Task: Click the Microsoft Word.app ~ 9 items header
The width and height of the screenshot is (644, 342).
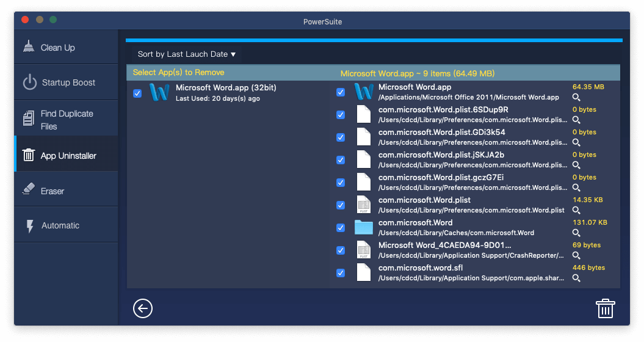Action: pyautogui.click(x=418, y=73)
